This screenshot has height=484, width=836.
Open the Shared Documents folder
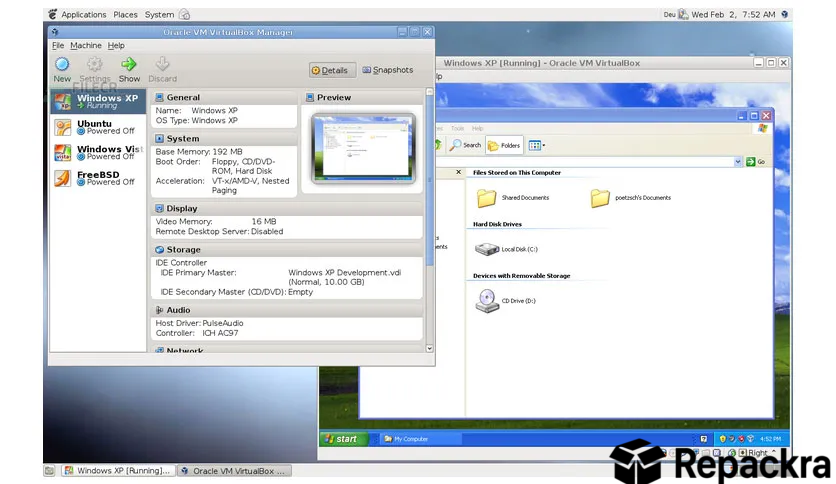512,198
